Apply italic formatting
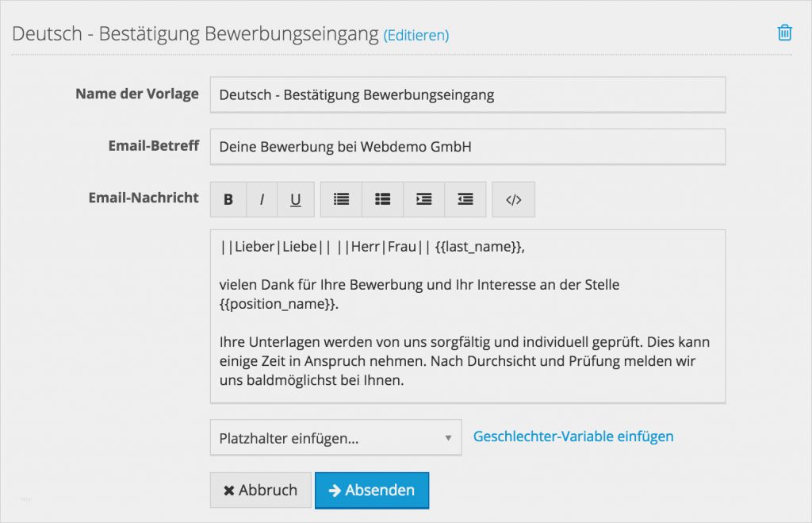 pyautogui.click(x=262, y=198)
